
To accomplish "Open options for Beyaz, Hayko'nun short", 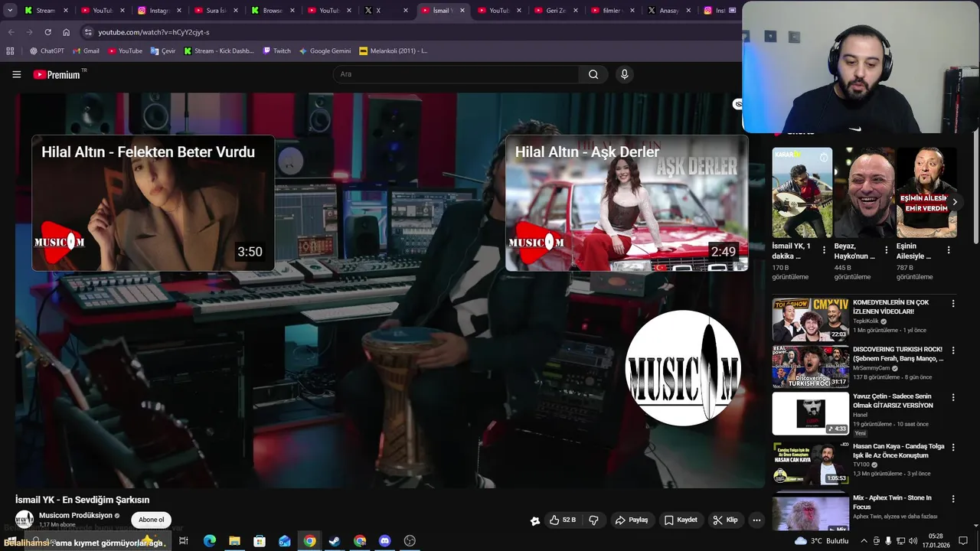I will [886, 250].
